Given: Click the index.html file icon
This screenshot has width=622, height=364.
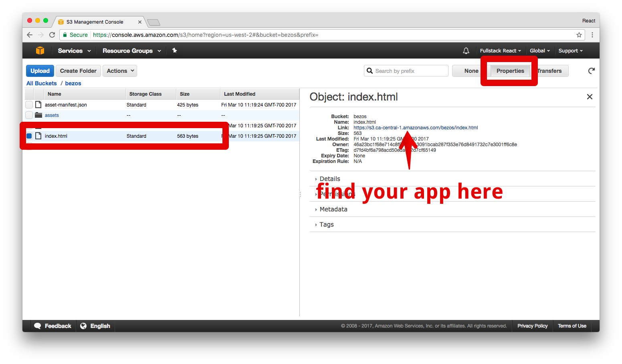Looking at the screenshot, I should [x=38, y=136].
